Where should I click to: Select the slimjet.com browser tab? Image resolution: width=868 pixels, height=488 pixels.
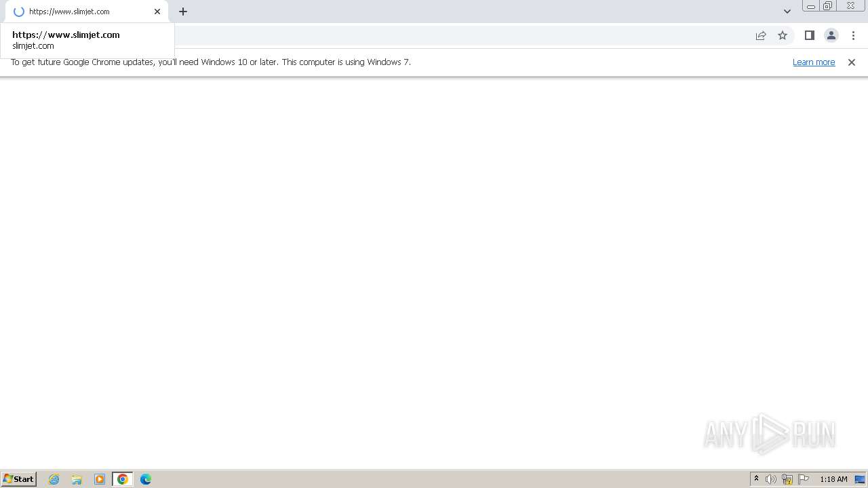[x=86, y=12]
